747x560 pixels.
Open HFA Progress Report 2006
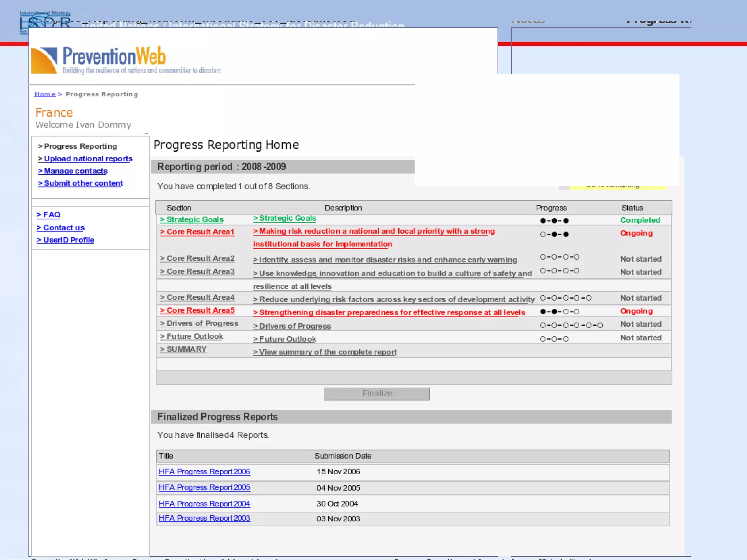point(204,472)
